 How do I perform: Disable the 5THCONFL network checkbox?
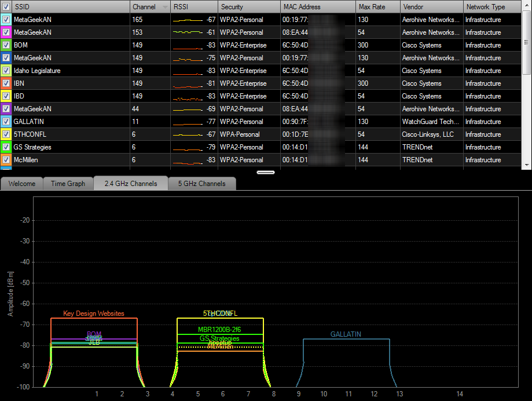click(x=7, y=134)
